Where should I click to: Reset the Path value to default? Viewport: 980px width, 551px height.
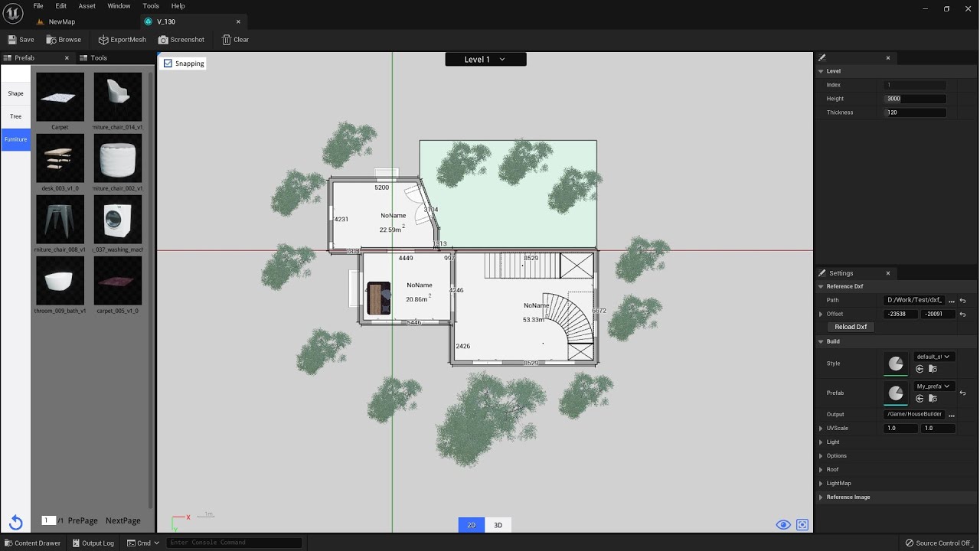(x=962, y=301)
